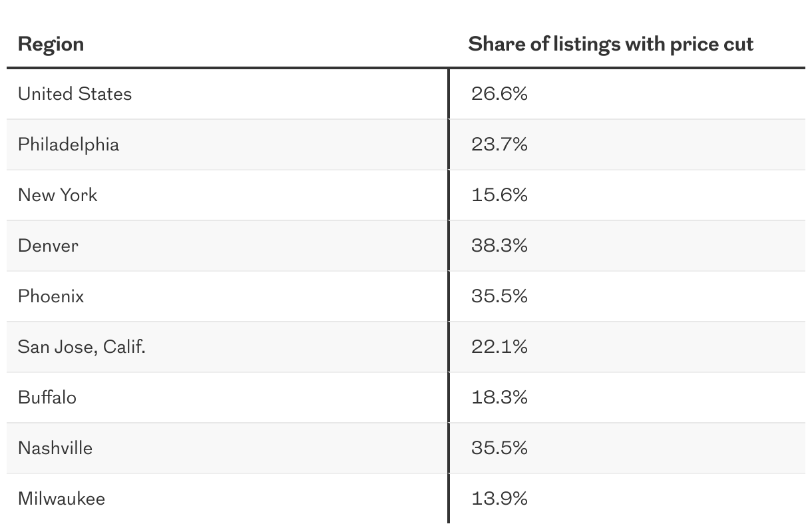Click Buffalo's 18.3% share value
This screenshot has height=530, width=812.
499,398
